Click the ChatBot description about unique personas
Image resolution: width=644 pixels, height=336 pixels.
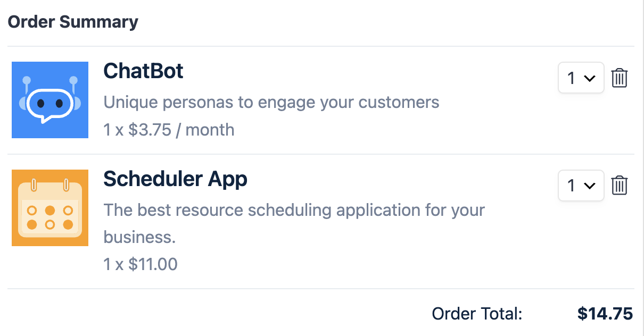(x=271, y=102)
